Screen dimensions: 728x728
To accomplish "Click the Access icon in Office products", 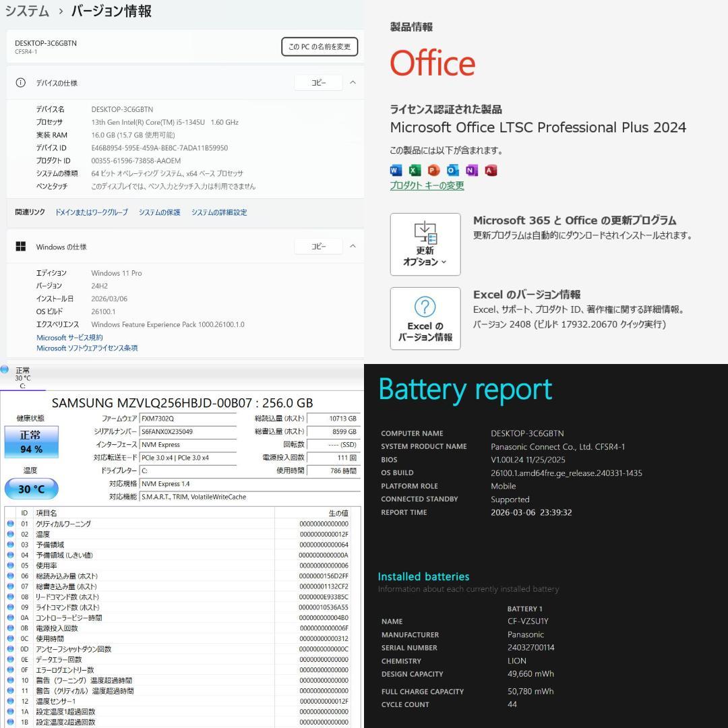I will pyautogui.click(x=491, y=171).
